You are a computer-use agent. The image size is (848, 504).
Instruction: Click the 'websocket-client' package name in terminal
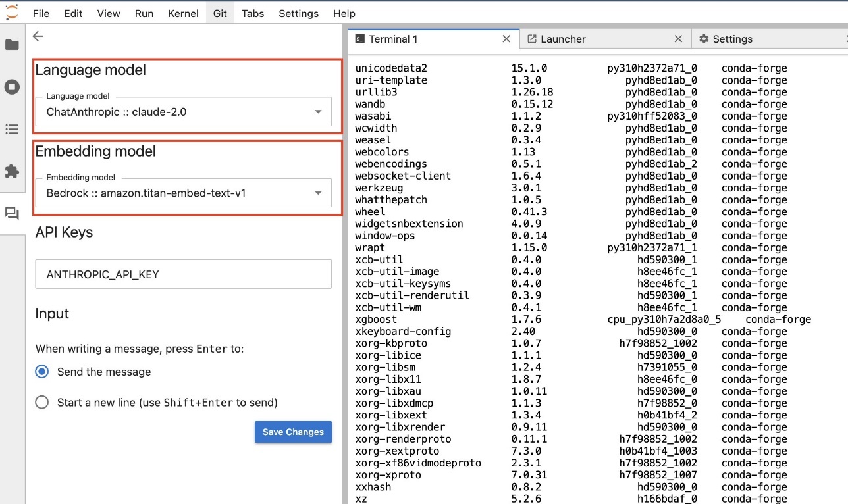tap(404, 176)
